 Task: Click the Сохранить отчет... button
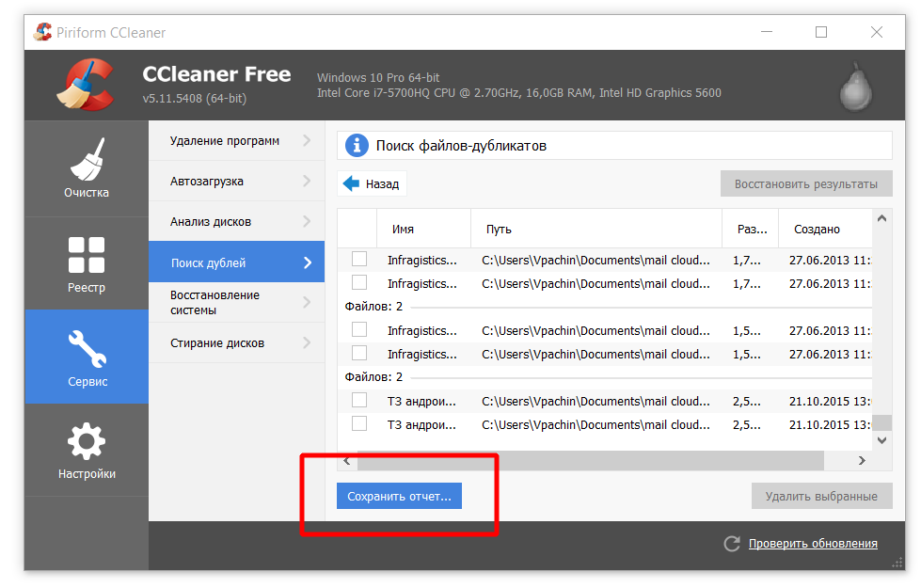[399, 496]
